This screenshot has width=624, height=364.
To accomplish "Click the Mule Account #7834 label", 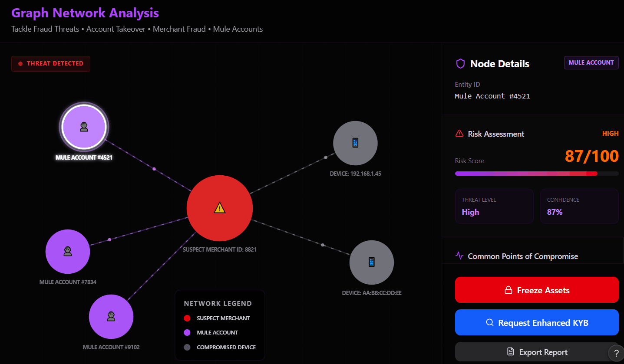I will (68, 282).
